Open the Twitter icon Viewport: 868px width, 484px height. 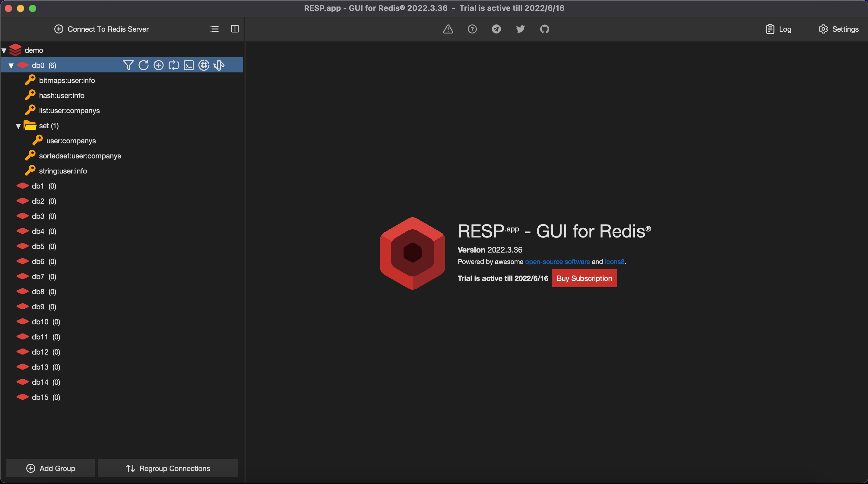[520, 29]
